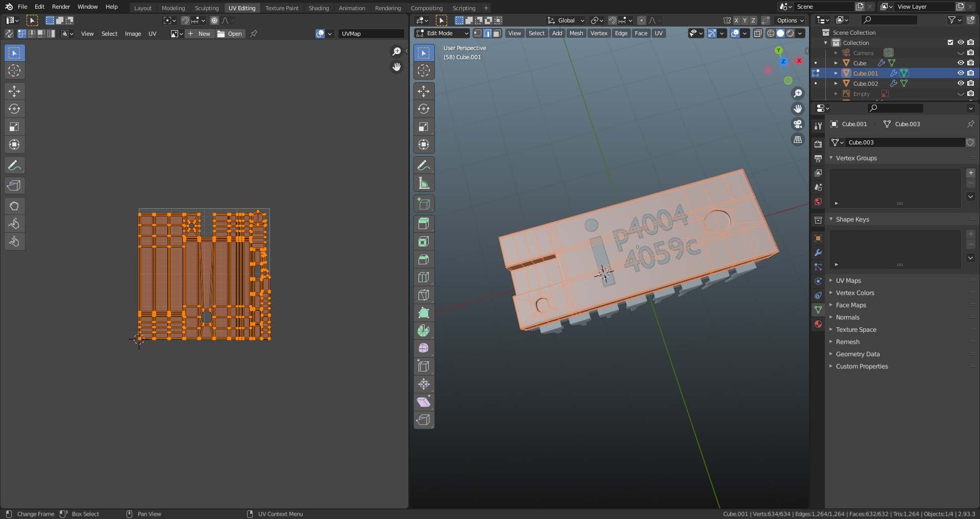Open the Mesh menu in 3D viewport
The height and width of the screenshot is (519, 980).
[576, 33]
